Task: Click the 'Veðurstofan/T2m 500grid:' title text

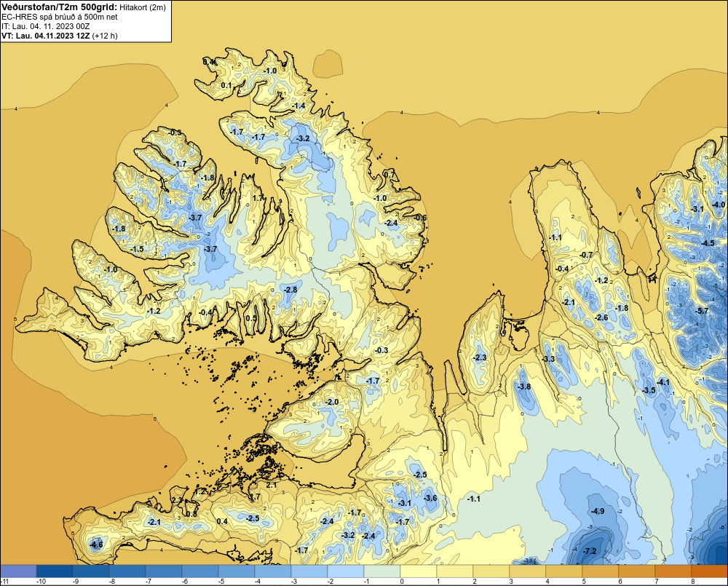Action: [x=58, y=7]
